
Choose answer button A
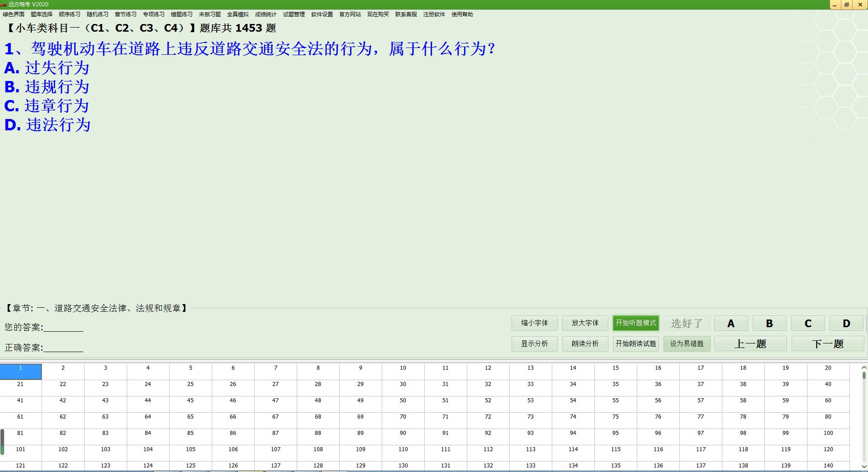point(731,323)
